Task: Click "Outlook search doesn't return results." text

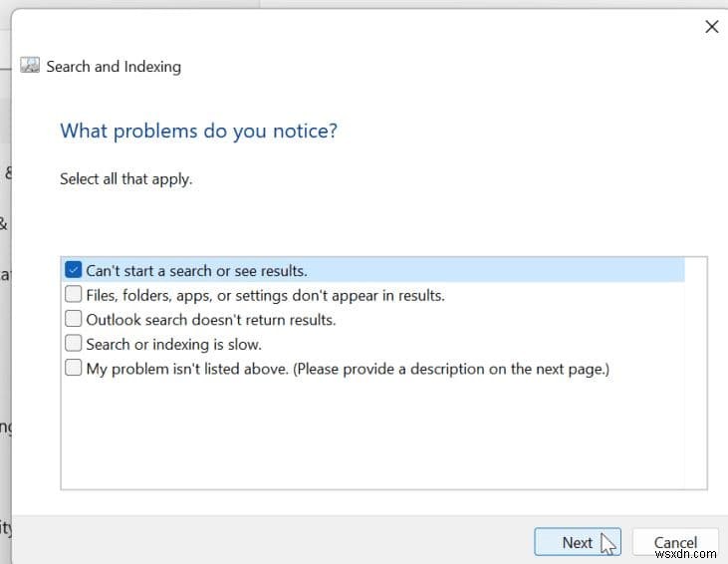Action: [211, 320]
